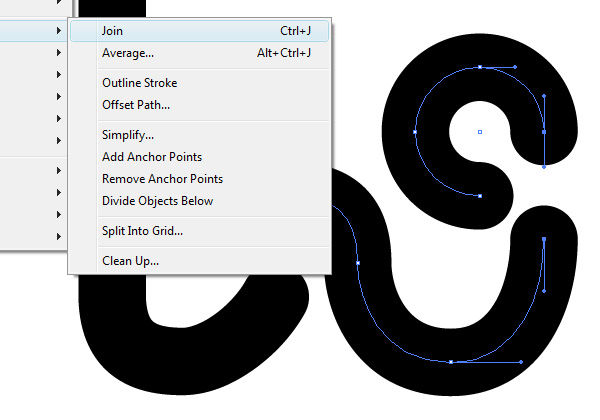The width and height of the screenshot is (600, 420).
Task: Open the Simplify... option
Action: pos(199,135)
